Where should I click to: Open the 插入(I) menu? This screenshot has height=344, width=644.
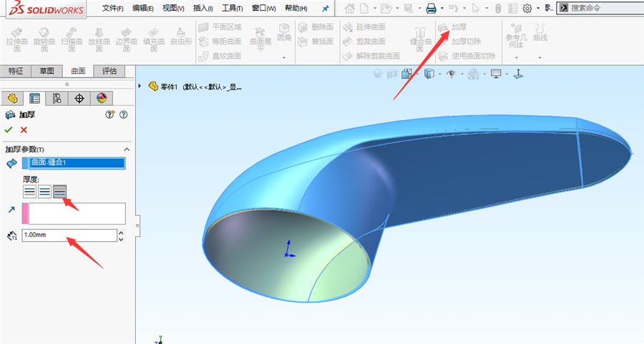pyautogui.click(x=203, y=8)
